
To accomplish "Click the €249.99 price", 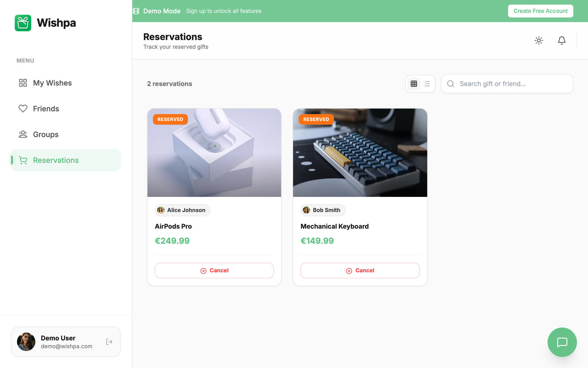I will [172, 241].
